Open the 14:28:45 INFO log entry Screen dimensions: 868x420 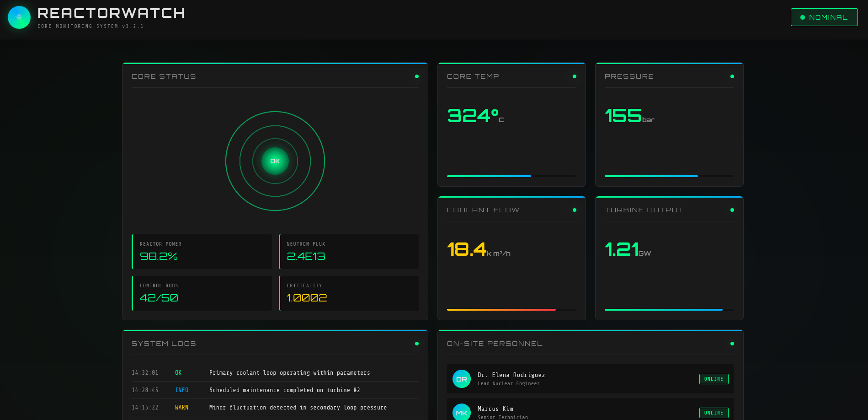[x=275, y=390]
